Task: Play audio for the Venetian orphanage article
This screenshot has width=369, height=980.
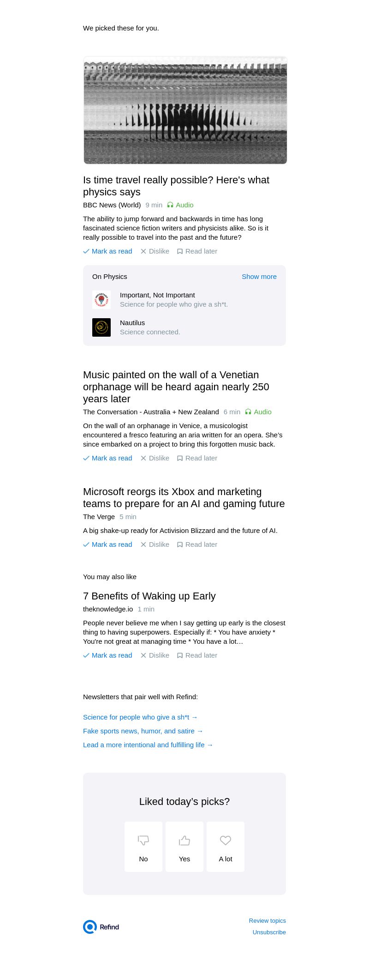Action: pyautogui.click(x=258, y=412)
